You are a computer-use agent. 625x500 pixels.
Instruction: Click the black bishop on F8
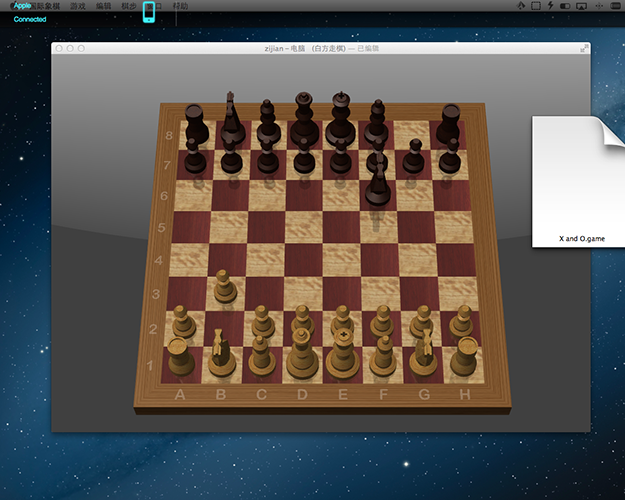pos(377,122)
